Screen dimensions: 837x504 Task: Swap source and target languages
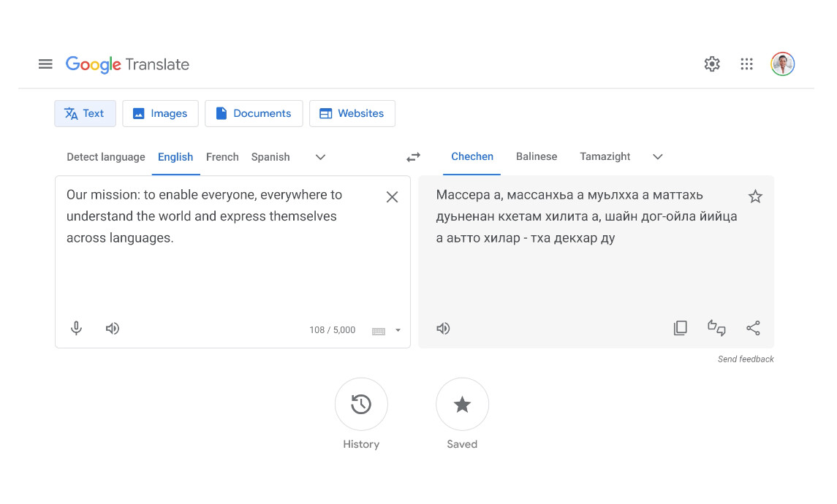tap(413, 157)
